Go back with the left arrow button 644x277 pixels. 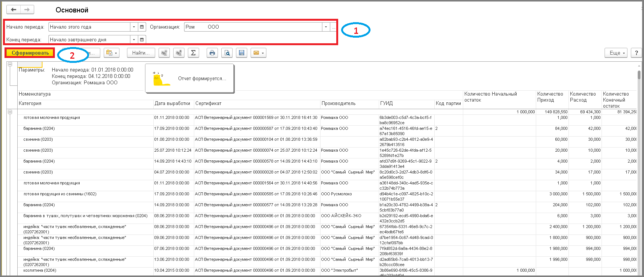coord(14,10)
